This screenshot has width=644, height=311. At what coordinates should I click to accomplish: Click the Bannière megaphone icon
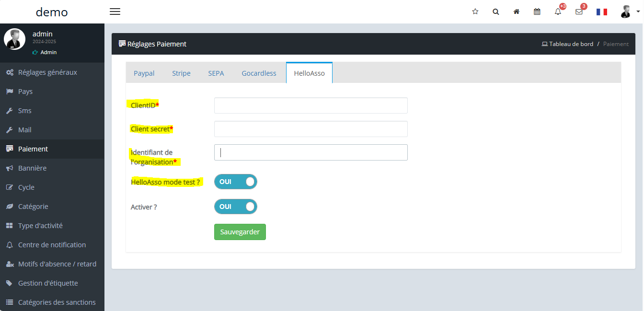(9, 168)
